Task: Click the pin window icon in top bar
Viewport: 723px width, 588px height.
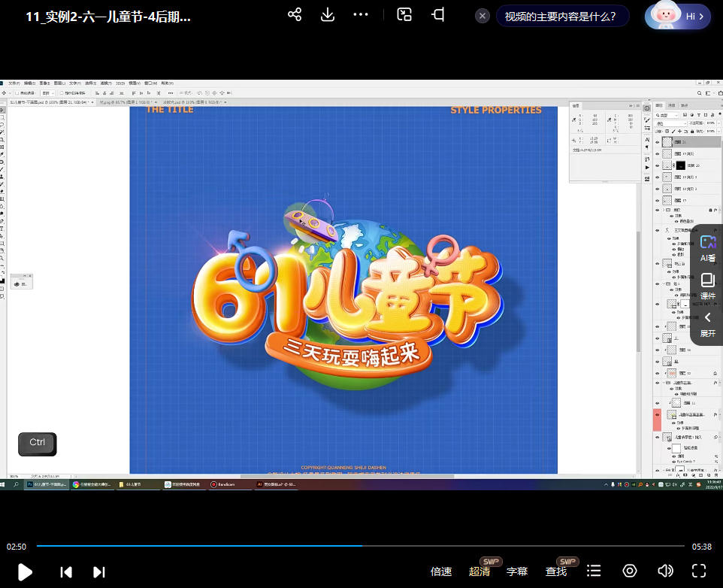Action: point(438,15)
